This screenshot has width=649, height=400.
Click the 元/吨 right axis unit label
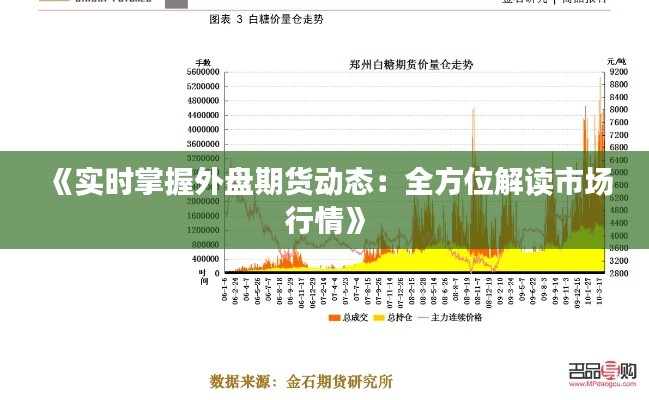tap(616, 61)
